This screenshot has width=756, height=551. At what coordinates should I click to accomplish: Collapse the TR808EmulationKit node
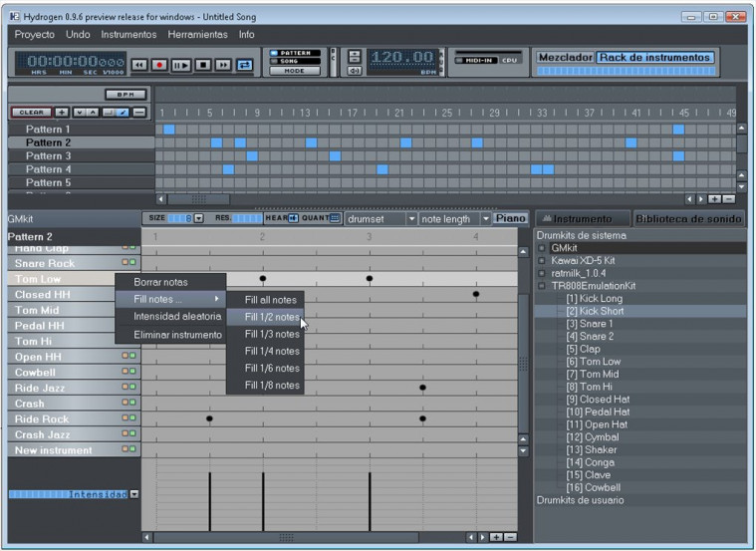coord(542,286)
